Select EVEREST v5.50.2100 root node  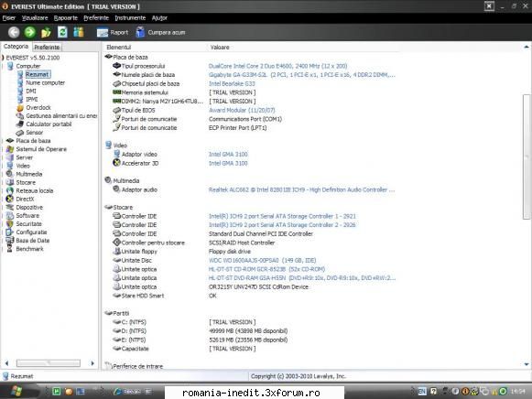pyautogui.click(x=33, y=58)
